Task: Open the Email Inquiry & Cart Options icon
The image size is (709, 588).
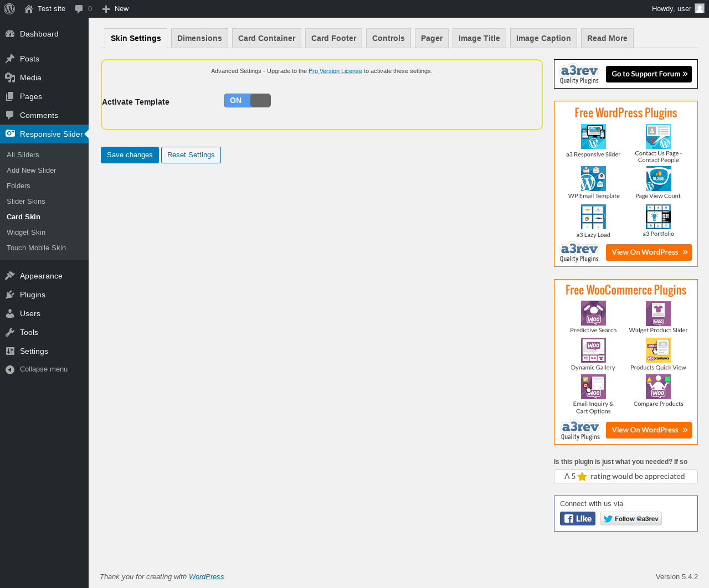Action: click(593, 387)
